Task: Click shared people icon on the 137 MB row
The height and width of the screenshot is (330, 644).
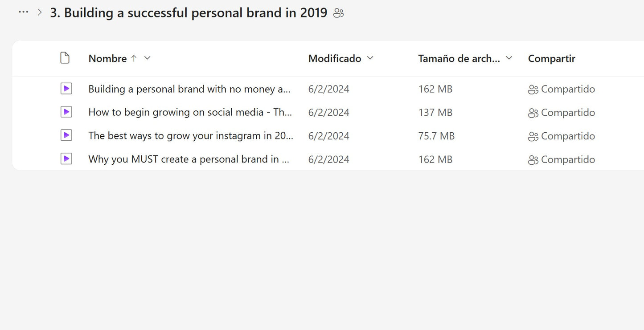Action: 533,113
